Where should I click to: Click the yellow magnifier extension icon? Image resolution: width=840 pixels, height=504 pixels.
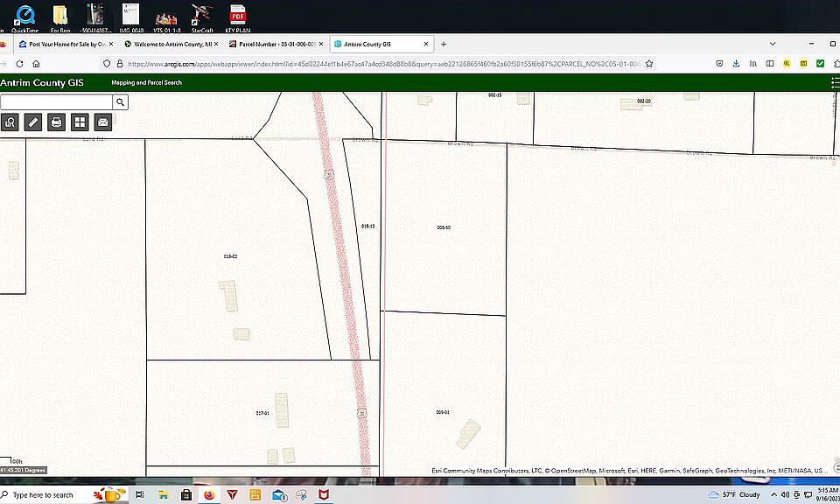pyautogui.click(x=787, y=64)
